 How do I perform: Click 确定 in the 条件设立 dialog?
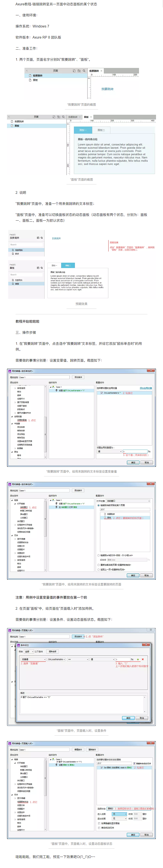pos(128,718)
